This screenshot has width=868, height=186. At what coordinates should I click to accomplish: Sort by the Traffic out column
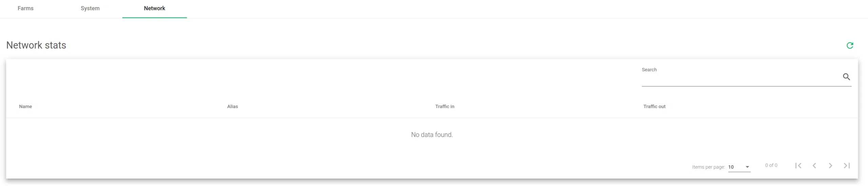(654, 107)
